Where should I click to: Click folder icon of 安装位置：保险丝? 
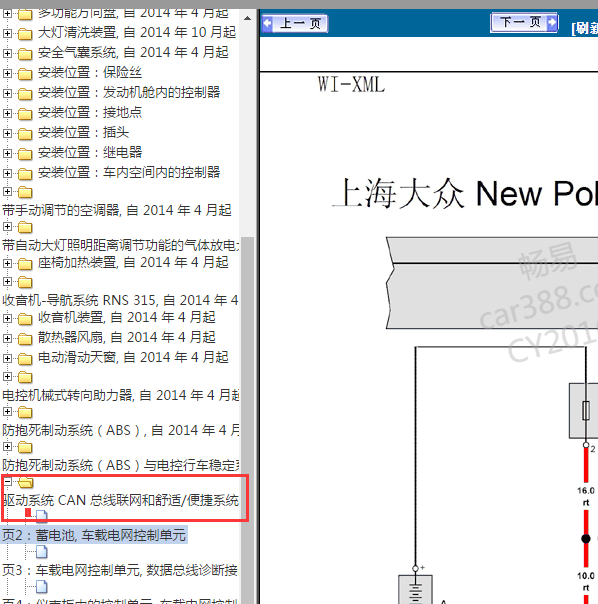25,74
